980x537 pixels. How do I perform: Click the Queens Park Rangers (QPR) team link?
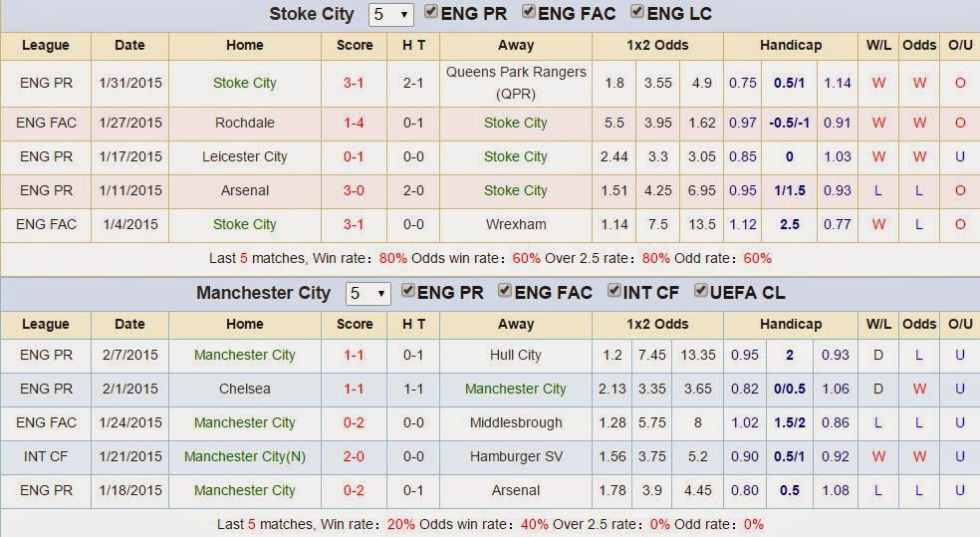tap(516, 83)
